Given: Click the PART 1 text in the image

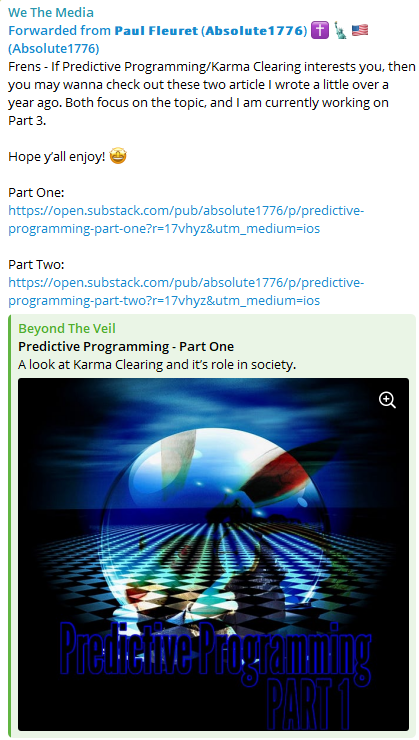Looking at the screenshot, I should 308,699.
